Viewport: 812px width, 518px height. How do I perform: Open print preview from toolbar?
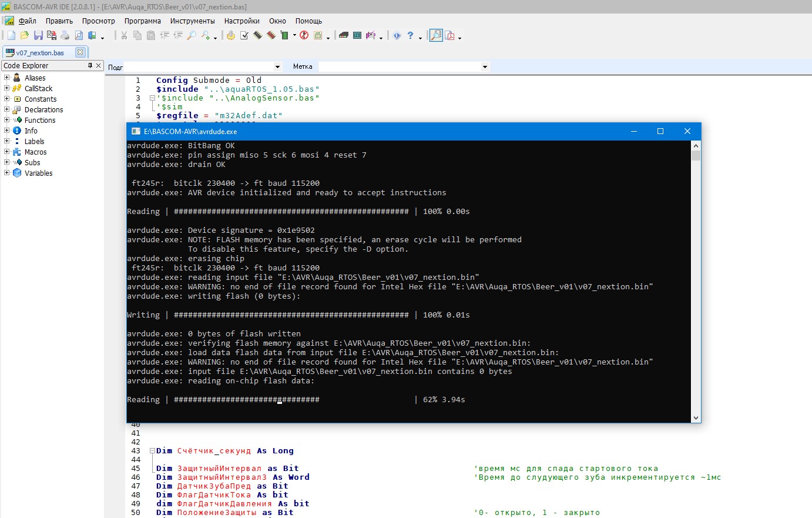pyautogui.click(x=79, y=35)
